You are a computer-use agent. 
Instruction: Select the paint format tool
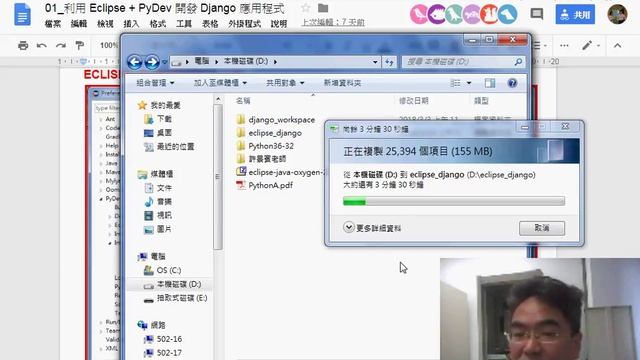click(80, 45)
